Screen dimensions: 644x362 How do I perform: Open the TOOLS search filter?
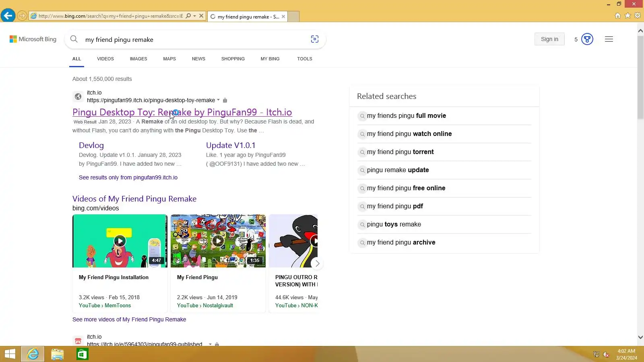coord(305,59)
